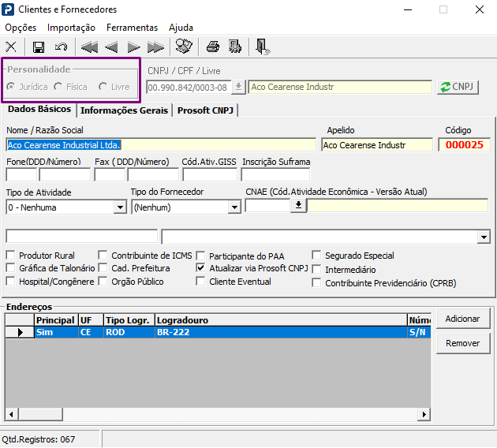This screenshot has height=448, width=497.
Task: Click the exit door toolbar icon
Action: [263, 47]
